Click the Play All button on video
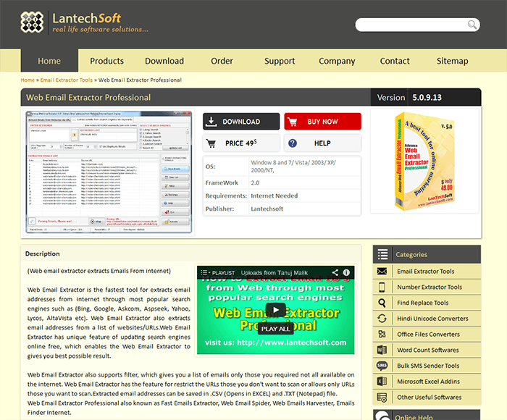Screen dimensions: 507x420 pyautogui.click(x=275, y=329)
